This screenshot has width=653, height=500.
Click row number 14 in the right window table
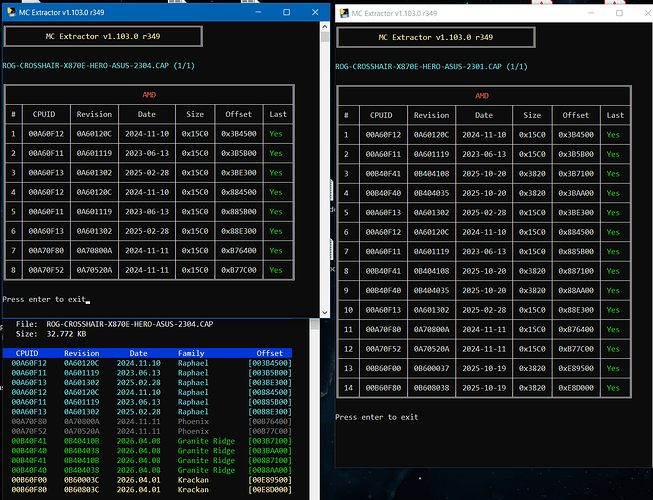pos(348,388)
